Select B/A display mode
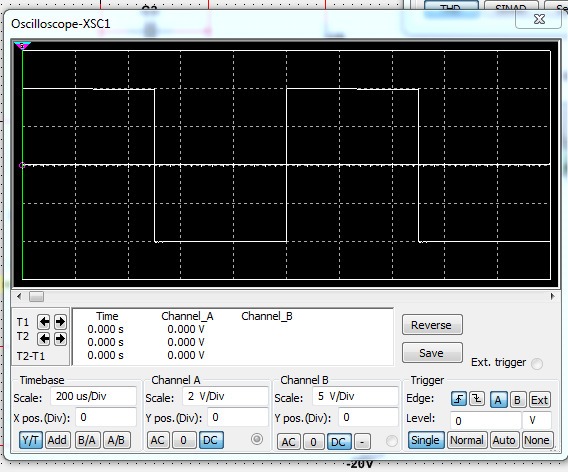Viewport: 568px width, 472px height. click(87, 440)
